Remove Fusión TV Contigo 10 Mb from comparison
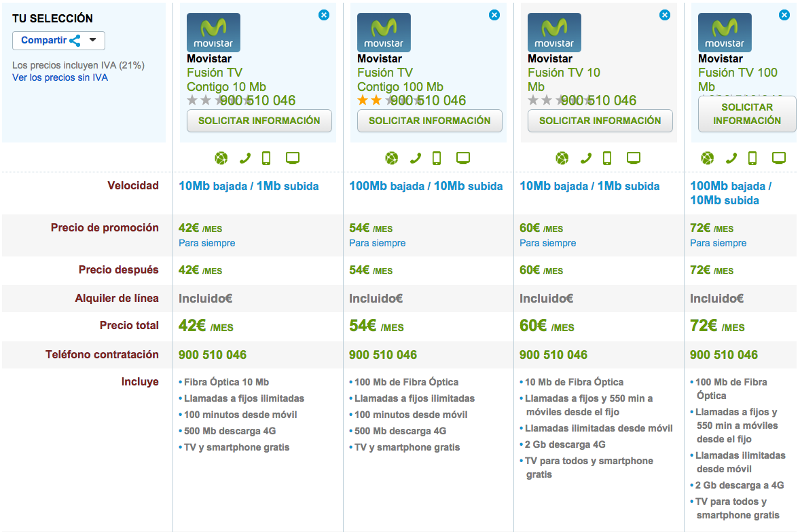Image resolution: width=800 pixels, height=532 pixels. (324, 16)
